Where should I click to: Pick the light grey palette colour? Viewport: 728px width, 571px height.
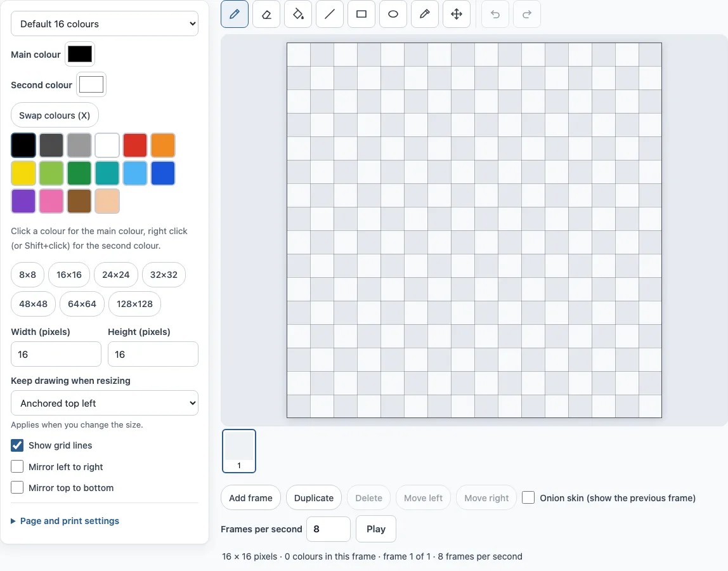click(x=79, y=145)
